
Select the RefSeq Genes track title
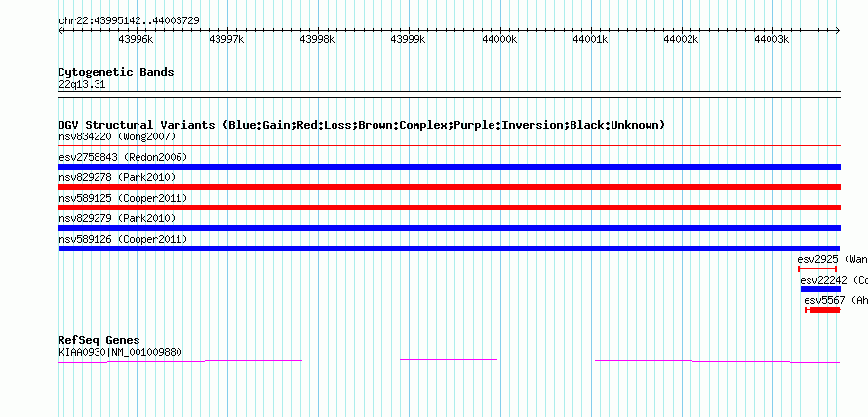click(99, 340)
